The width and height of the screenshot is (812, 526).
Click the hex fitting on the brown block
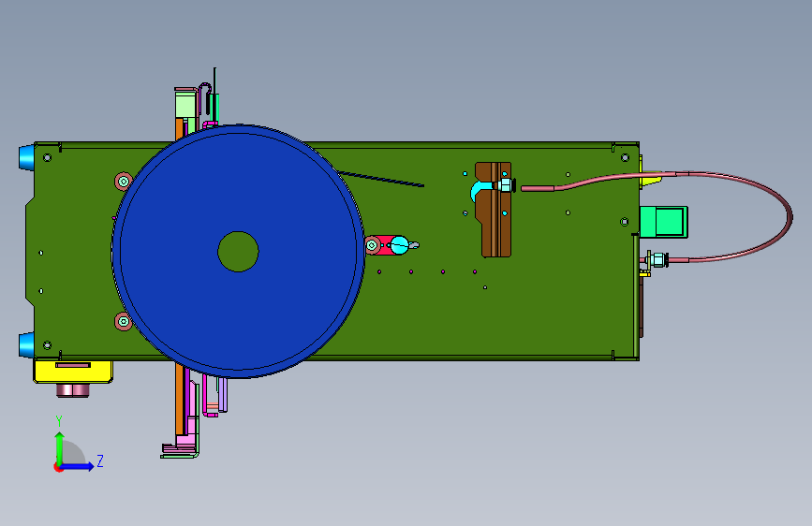click(x=505, y=184)
